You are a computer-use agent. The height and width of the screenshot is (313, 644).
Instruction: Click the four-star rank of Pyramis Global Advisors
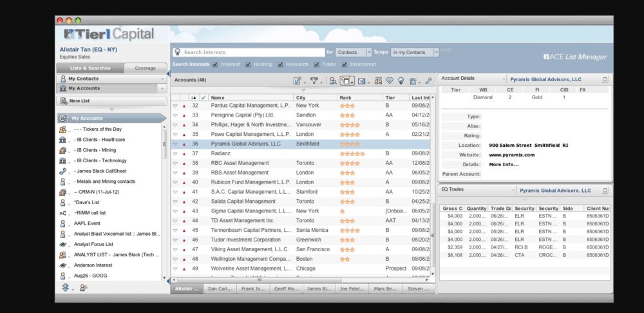350,144
